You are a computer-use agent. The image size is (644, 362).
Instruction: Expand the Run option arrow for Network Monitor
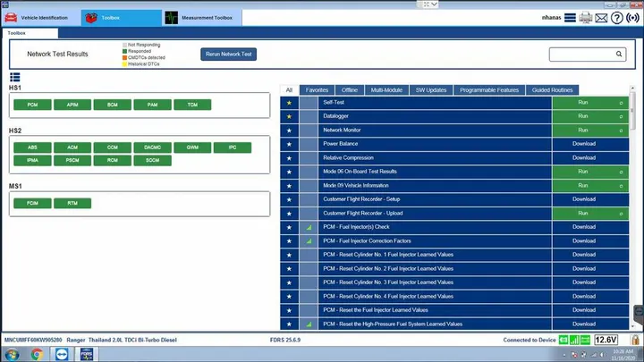point(621,130)
